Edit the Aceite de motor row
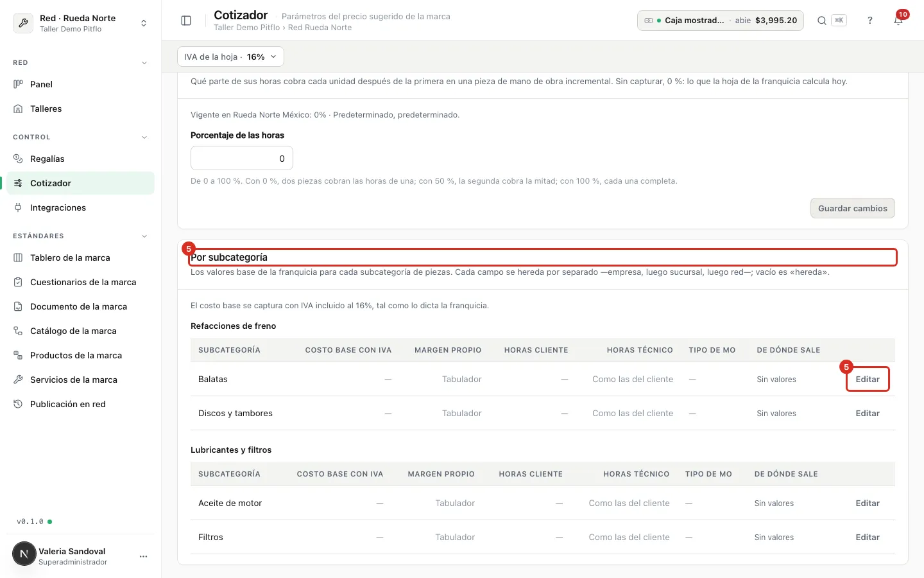The width and height of the screenshot is (924, 578). coord(868,503)
